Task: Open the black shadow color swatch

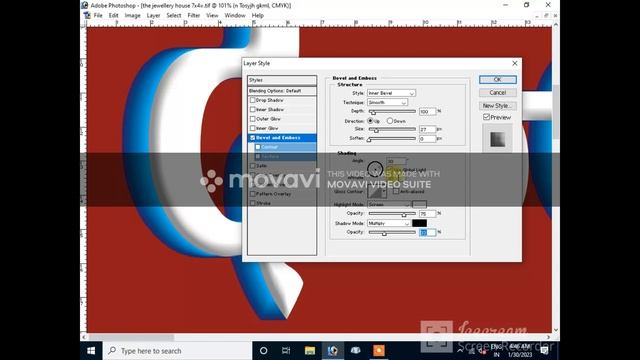Action: click(x=419, y=223)
